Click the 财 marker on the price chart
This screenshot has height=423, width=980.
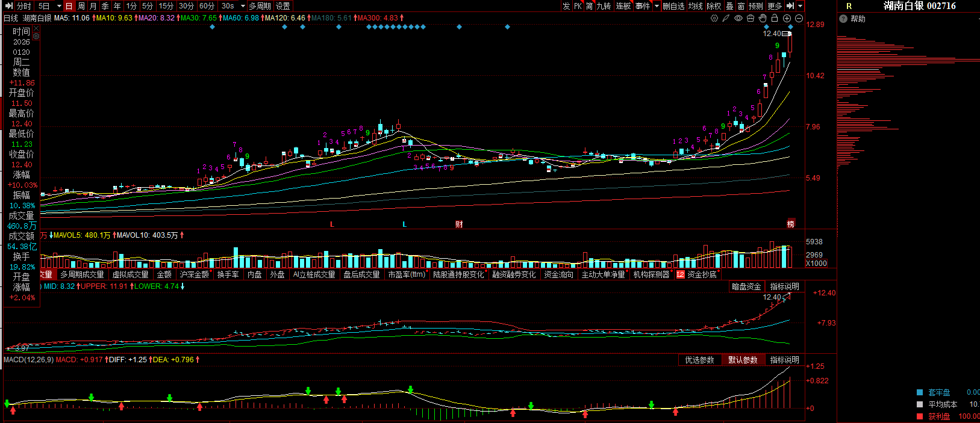coord(459,224)
